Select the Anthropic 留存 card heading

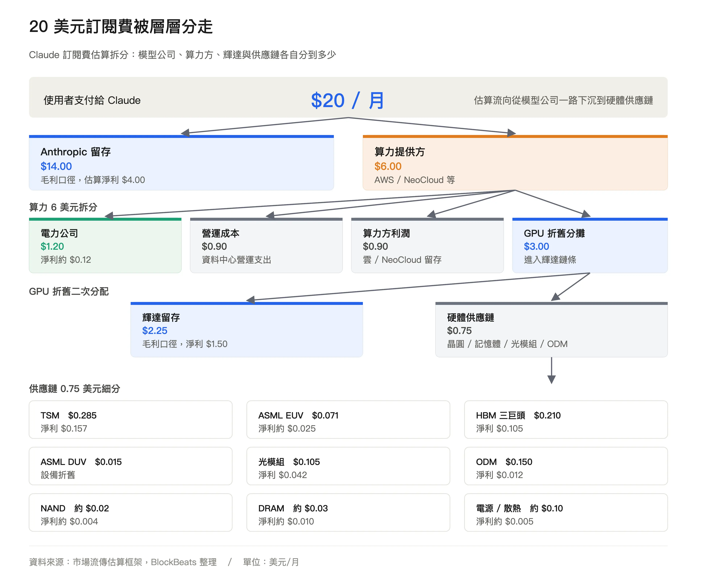tap(76, 152)
